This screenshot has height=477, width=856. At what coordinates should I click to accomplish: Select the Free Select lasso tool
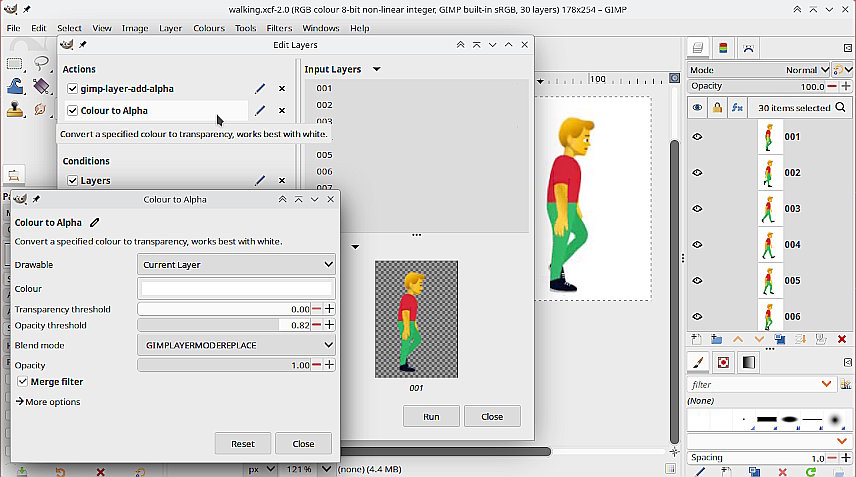41,64
